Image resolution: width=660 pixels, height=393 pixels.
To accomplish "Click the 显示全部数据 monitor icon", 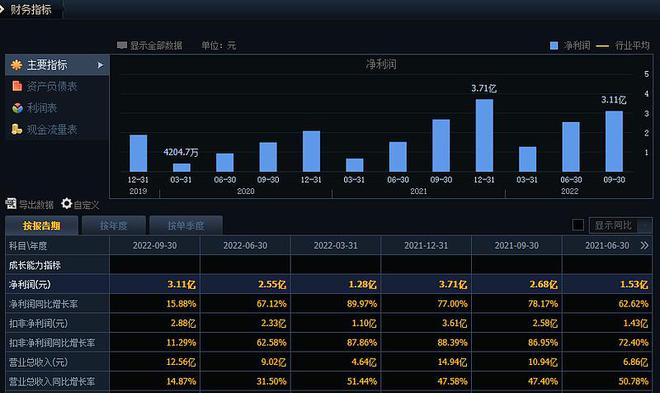I will 122,45.
